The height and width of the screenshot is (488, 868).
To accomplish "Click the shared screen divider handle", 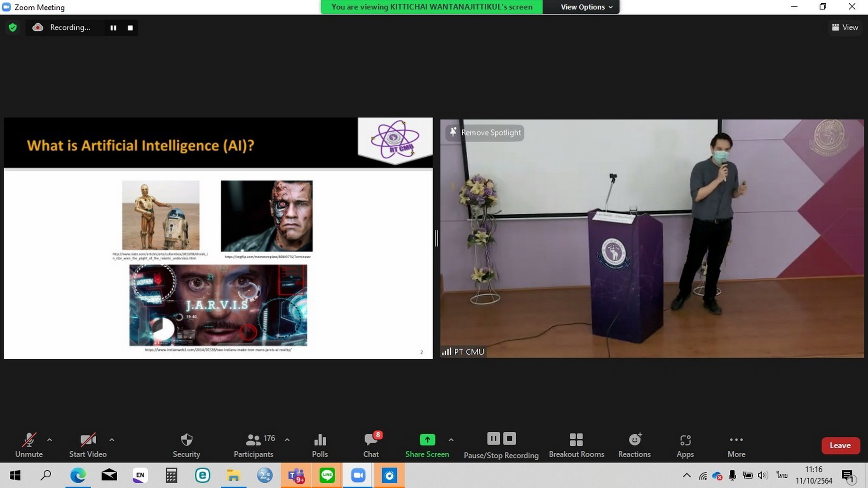I will (x=436, y=238).
